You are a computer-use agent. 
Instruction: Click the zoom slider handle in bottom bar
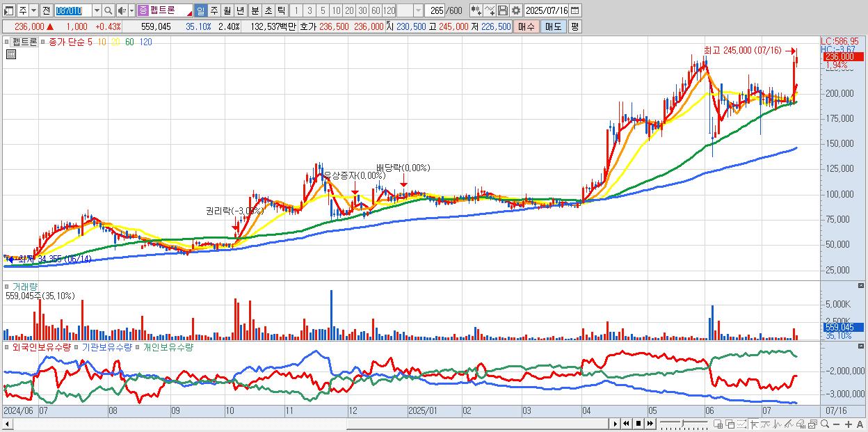tap(682, 423)
